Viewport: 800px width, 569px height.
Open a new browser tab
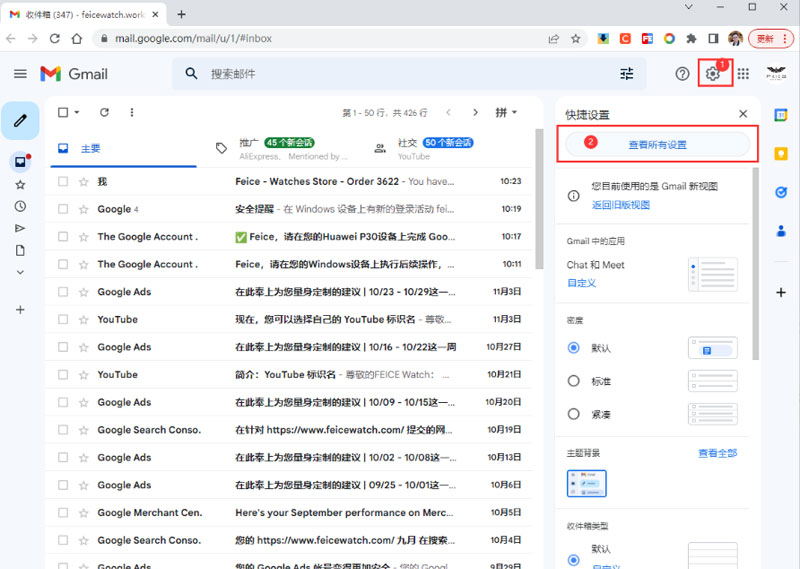pos(181,14)
